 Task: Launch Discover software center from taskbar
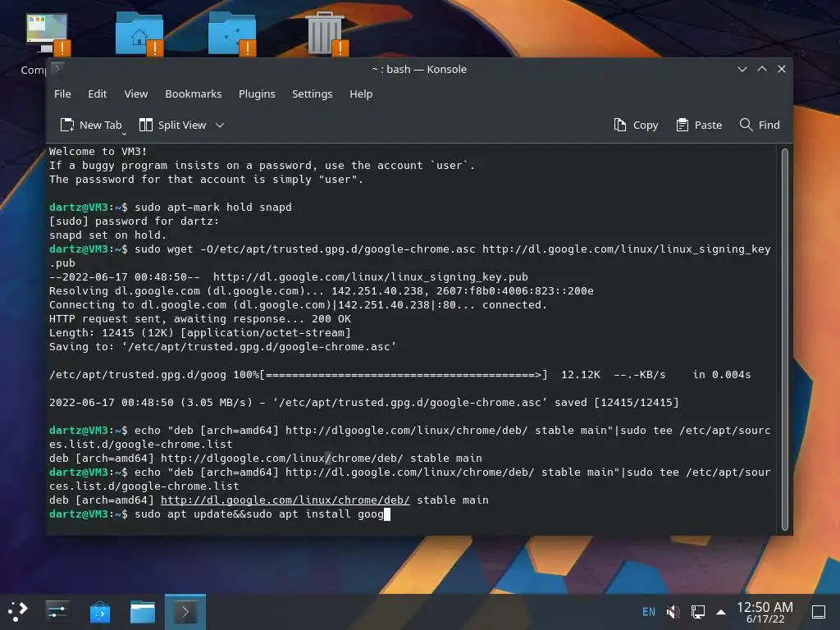pyautogui.click(x=99, y=611)
